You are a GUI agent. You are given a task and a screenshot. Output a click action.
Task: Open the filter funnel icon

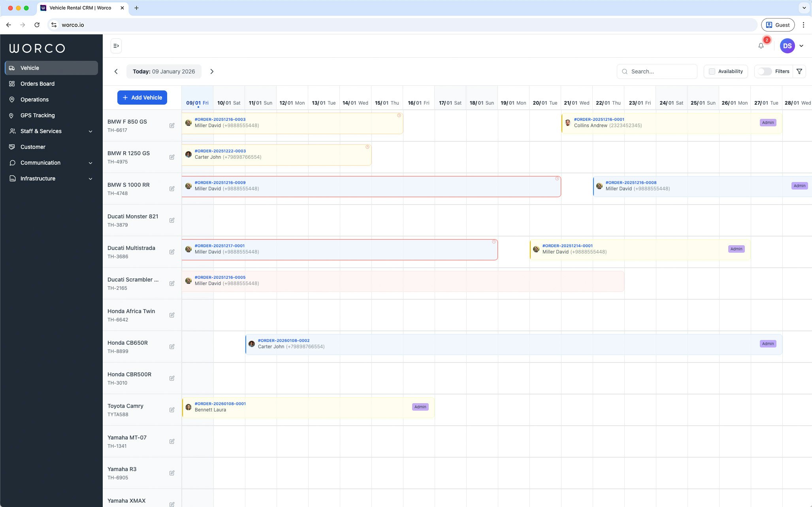point(799,71)
